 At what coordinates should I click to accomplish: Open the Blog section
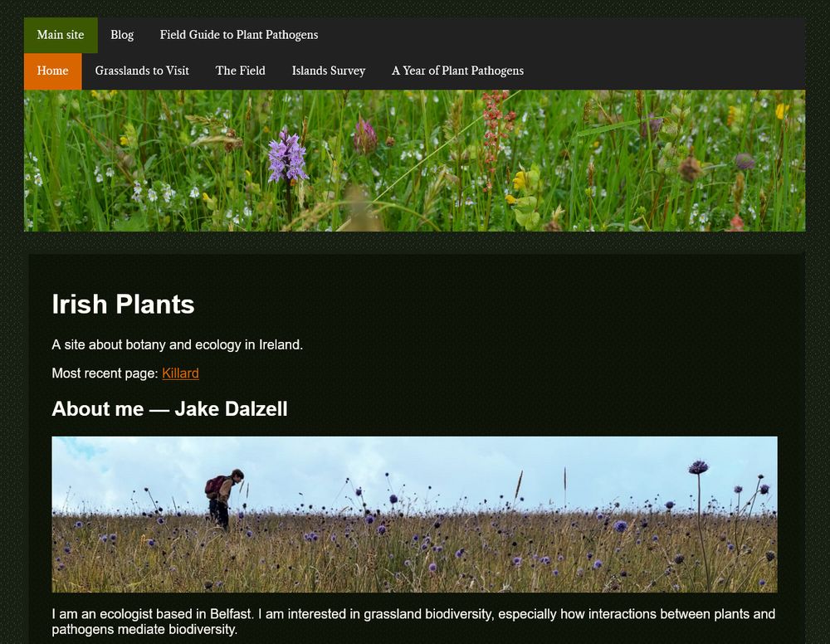coord(121,35)
